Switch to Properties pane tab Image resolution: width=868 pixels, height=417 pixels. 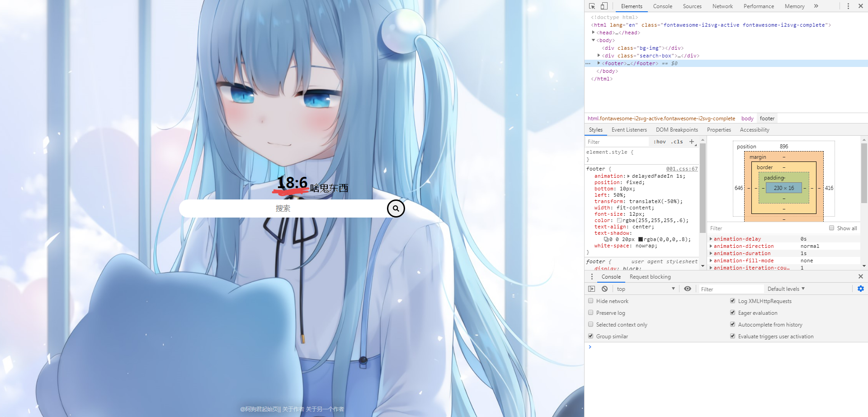coord(719,130)
